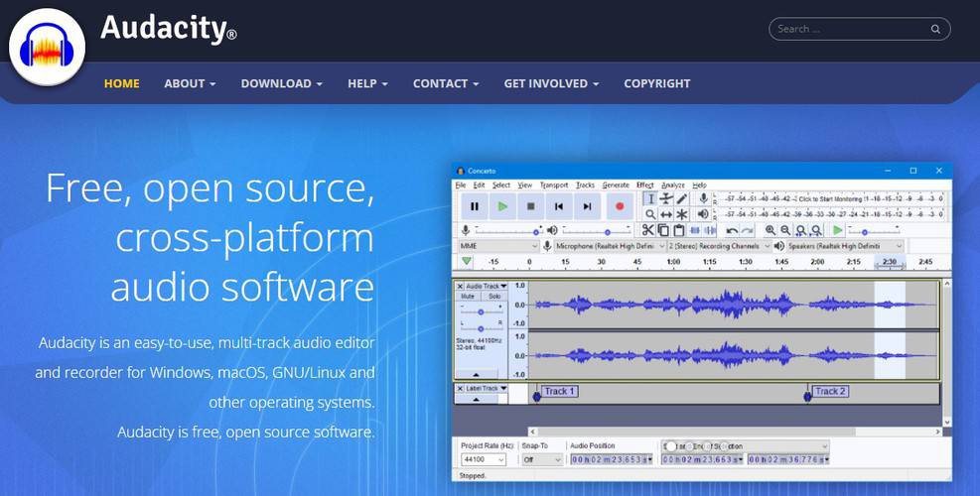Image resolution: width=980 pixels, height=496 pixels.
Task: Click the Fit Selection zoom icon
Action: click(801, 230)
